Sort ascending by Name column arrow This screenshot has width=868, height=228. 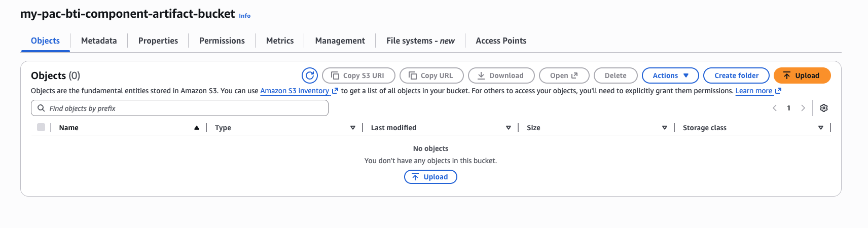[197, 128]
